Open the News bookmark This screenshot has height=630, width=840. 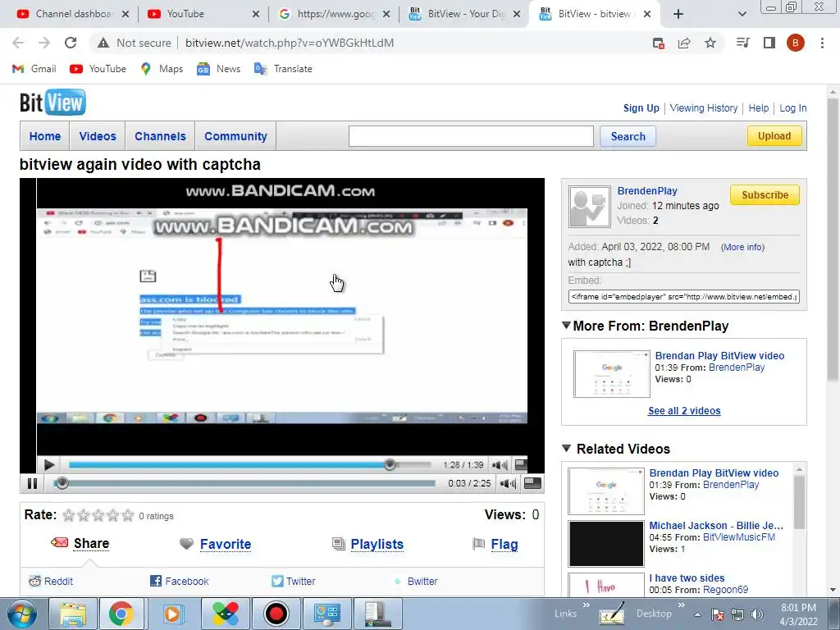coord(218,69)
